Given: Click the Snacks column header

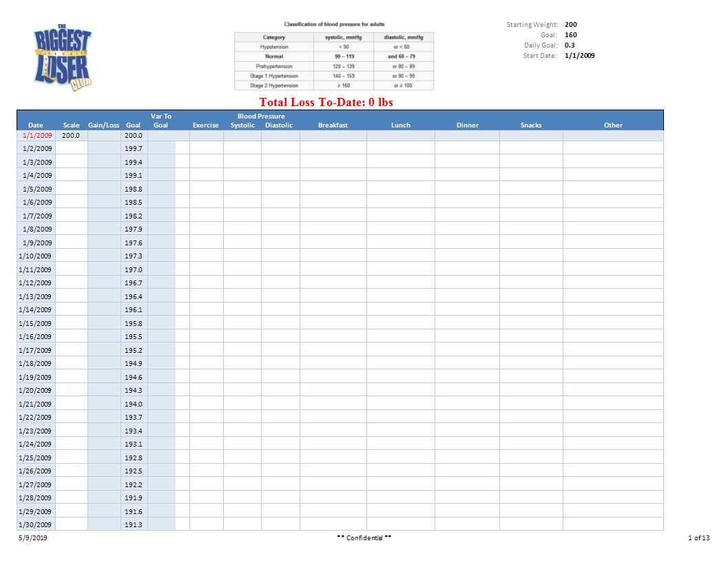Looking at the screenshot, I should click(531, 125).
